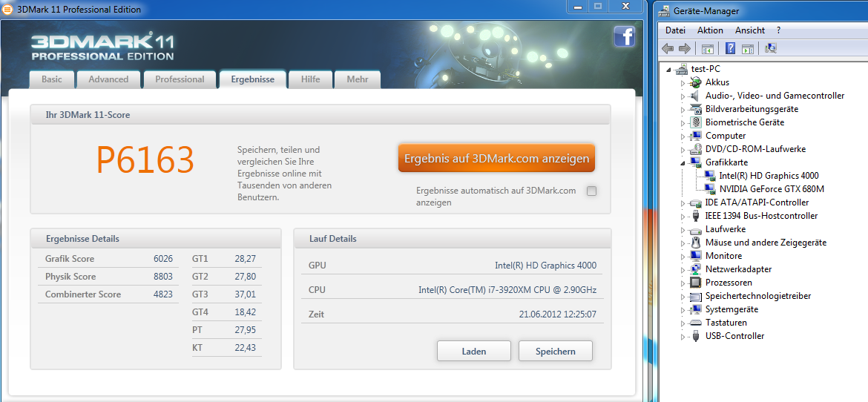
Task: Scan for hardware changes icon in Geräte-Manager
Action: click(x=771, y=49)
